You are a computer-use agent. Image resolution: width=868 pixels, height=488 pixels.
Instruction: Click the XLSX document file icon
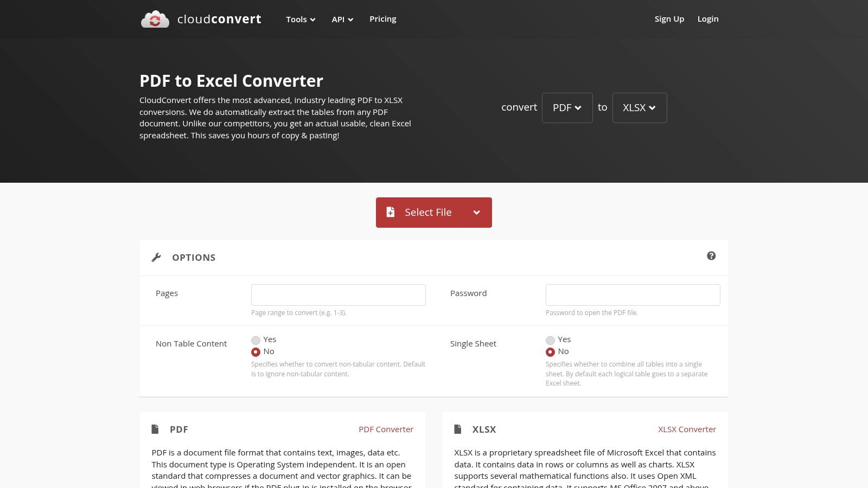pyautogui.click(x=458, y=429)
